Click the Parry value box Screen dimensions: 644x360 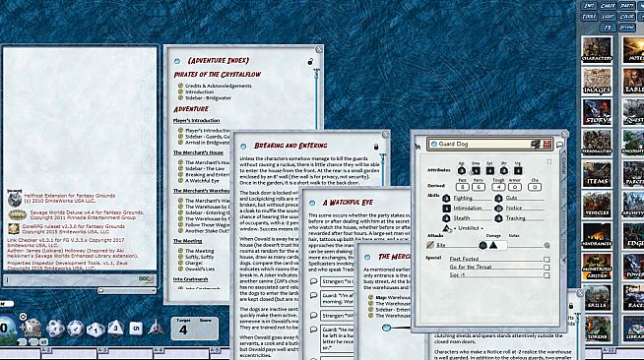tap(478, 187)
